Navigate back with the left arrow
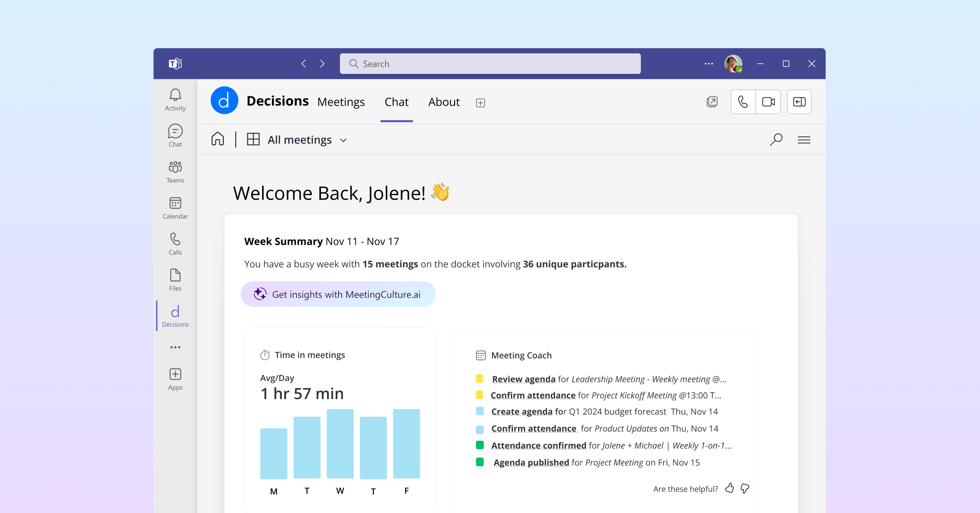The height and width of the screenshot is (513, 980). [303, 64]
